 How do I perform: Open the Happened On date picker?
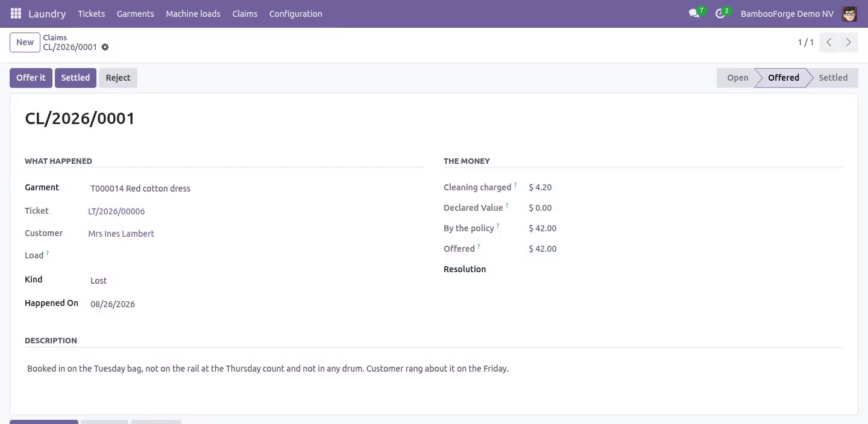(x=256, y=304)
